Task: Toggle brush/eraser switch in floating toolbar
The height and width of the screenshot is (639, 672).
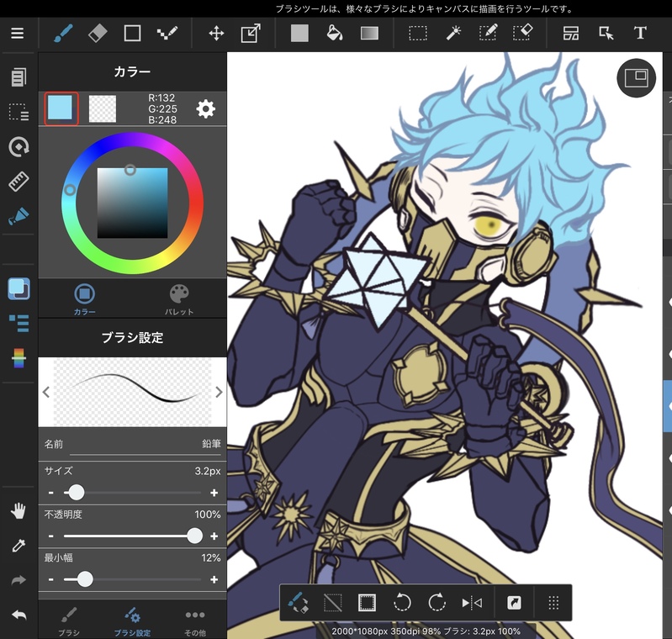Action: pos(298,603)
